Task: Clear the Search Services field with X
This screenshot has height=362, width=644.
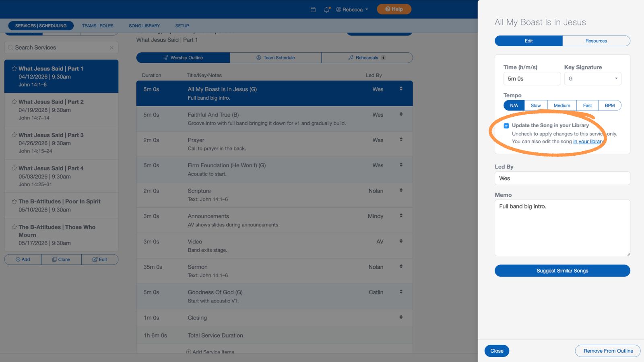Action: 111,47
